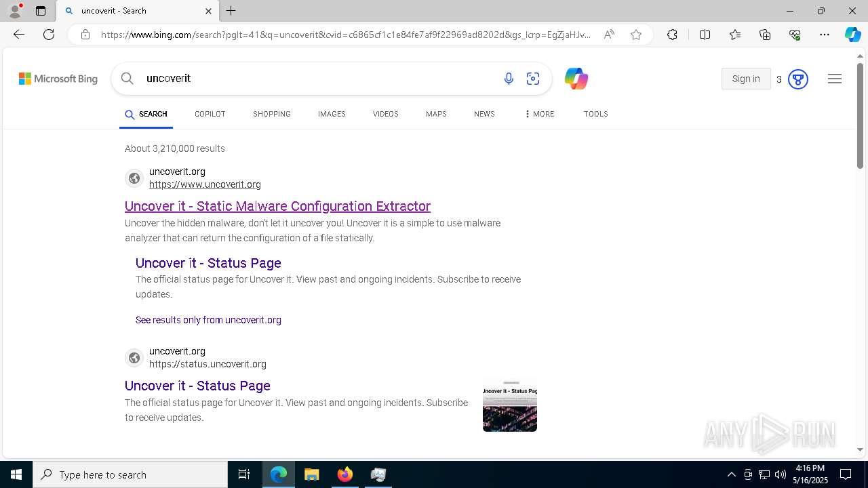Open the TOOLS filter options
The width and height of the screenshot is (868, 488).
coord(596,114)
